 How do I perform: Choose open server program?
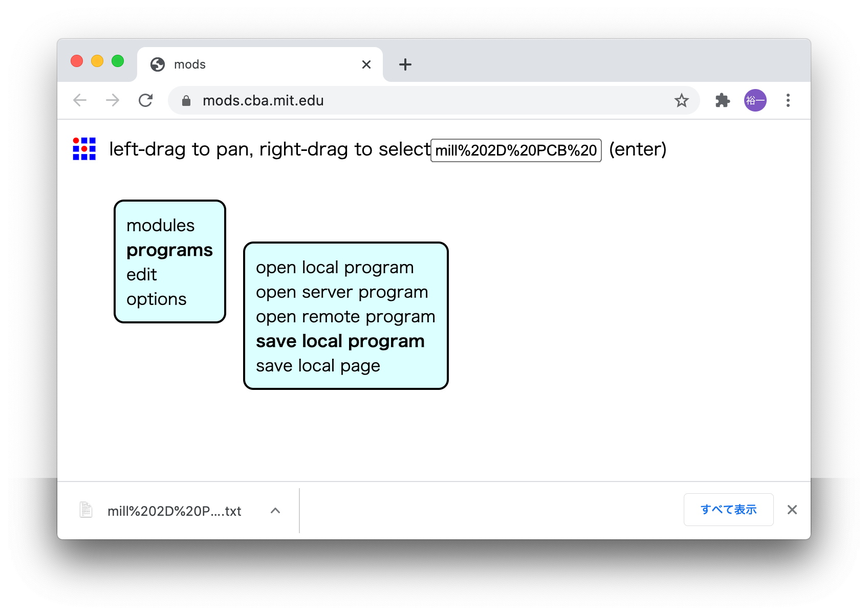click(x=342, y=292)
